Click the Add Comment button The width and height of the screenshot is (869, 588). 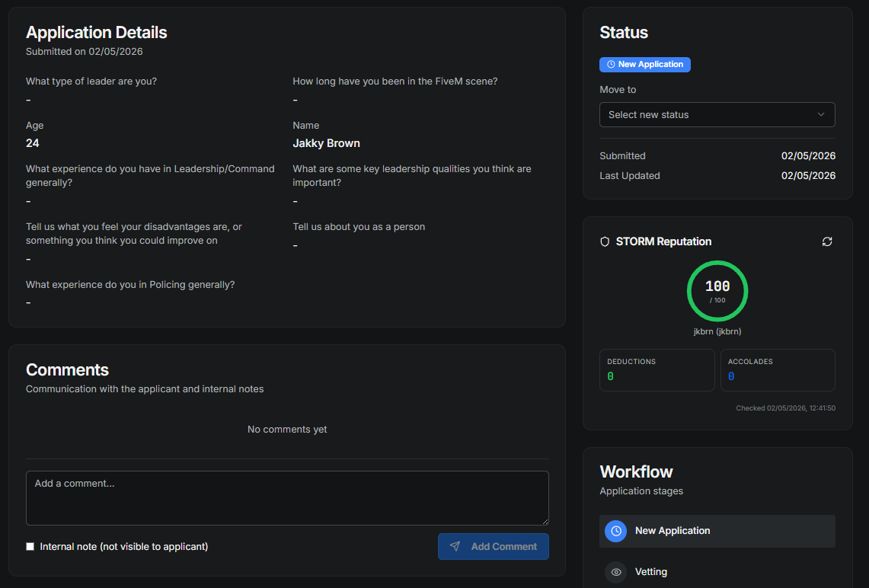tap(494, 546)
